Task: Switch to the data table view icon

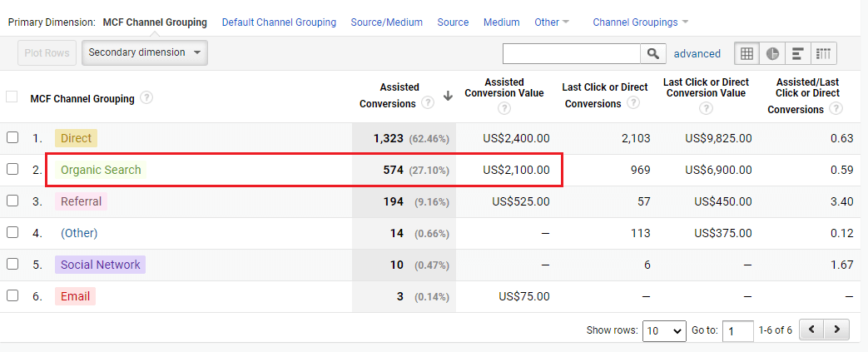Action: click(746, 53)
